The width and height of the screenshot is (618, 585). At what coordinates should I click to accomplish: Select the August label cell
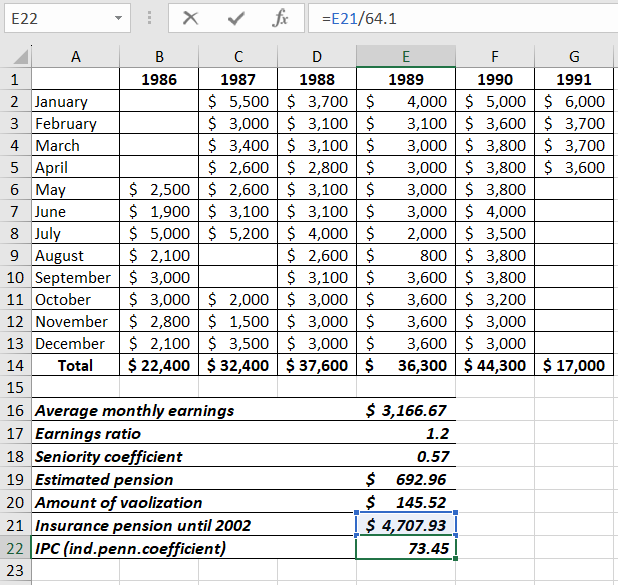76,256
